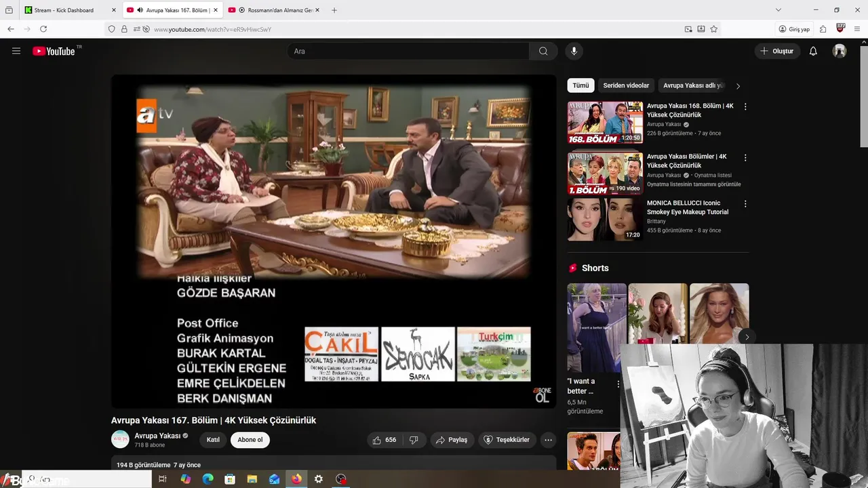Open options for Bölümler playlist
Image resolution: width=868 pixels, height=488 pixels.
tap(745, 157)
